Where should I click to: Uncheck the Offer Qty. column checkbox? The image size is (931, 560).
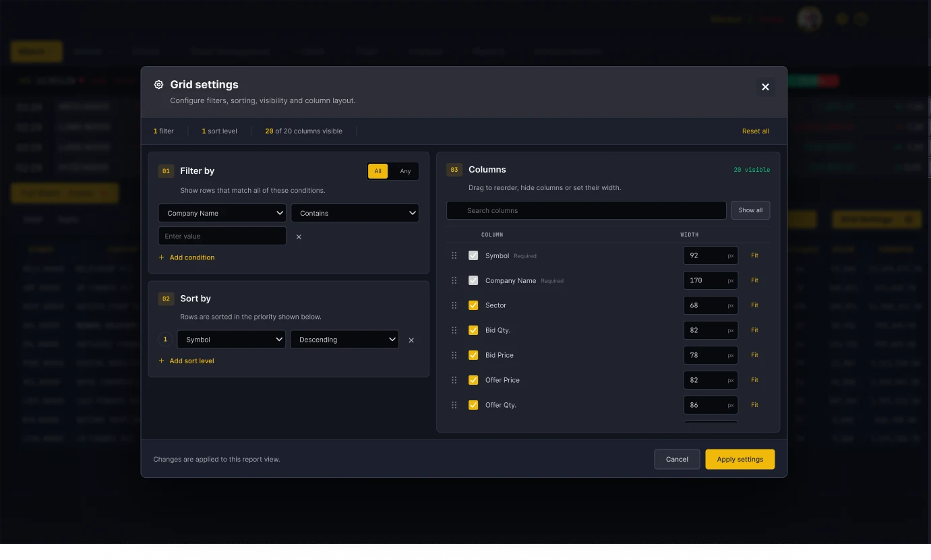pyautogui.click(x=473, y=405)
